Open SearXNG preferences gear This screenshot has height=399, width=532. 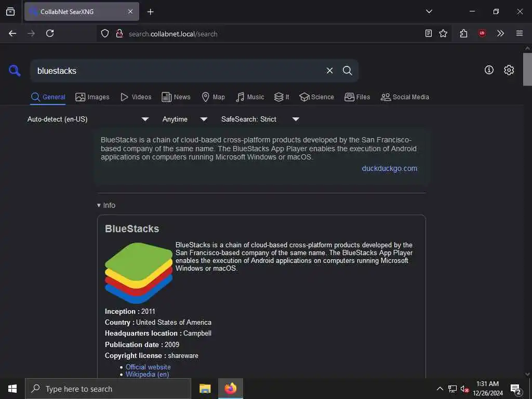pos(509,70)
